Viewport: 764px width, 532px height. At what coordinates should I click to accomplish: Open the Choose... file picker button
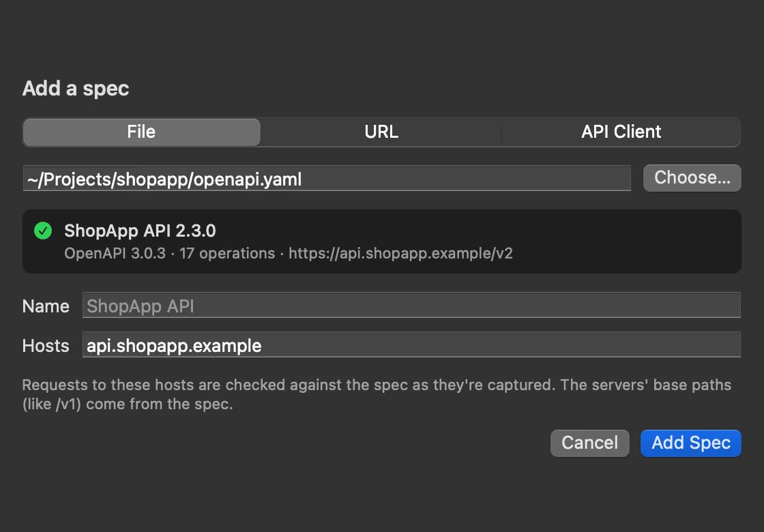tap(692, 178)
